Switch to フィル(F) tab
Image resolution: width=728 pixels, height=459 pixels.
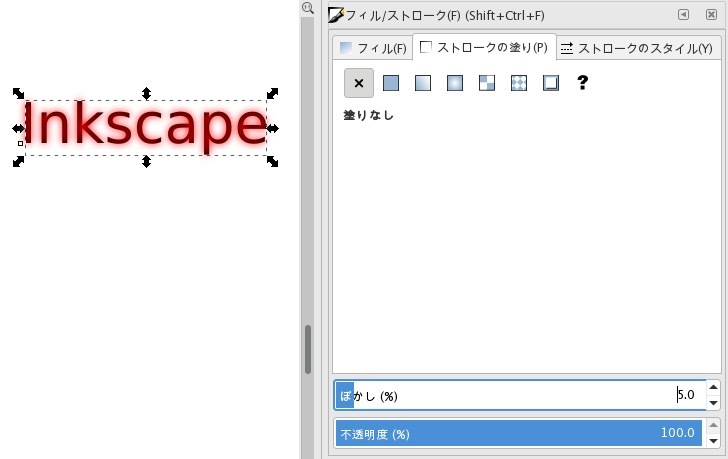(373, 48)
